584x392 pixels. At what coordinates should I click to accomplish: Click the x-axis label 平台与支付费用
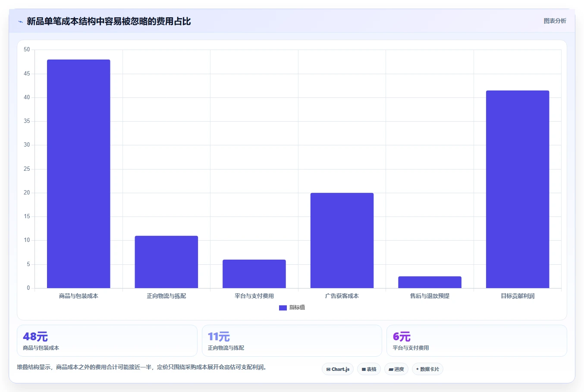(254, 296)
